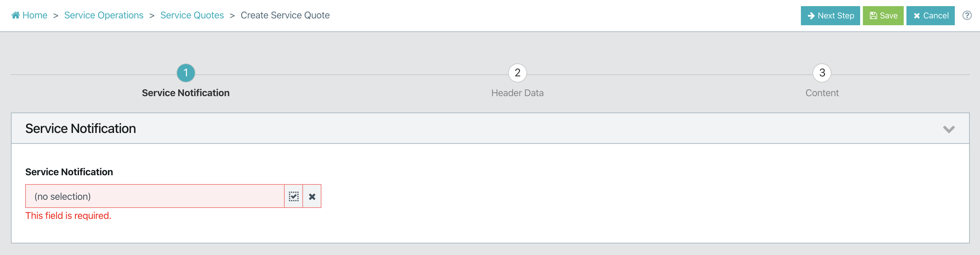Click the Home house icon in breadcrumb
Screen dimensions: 980x255
[x=16, y=15]
